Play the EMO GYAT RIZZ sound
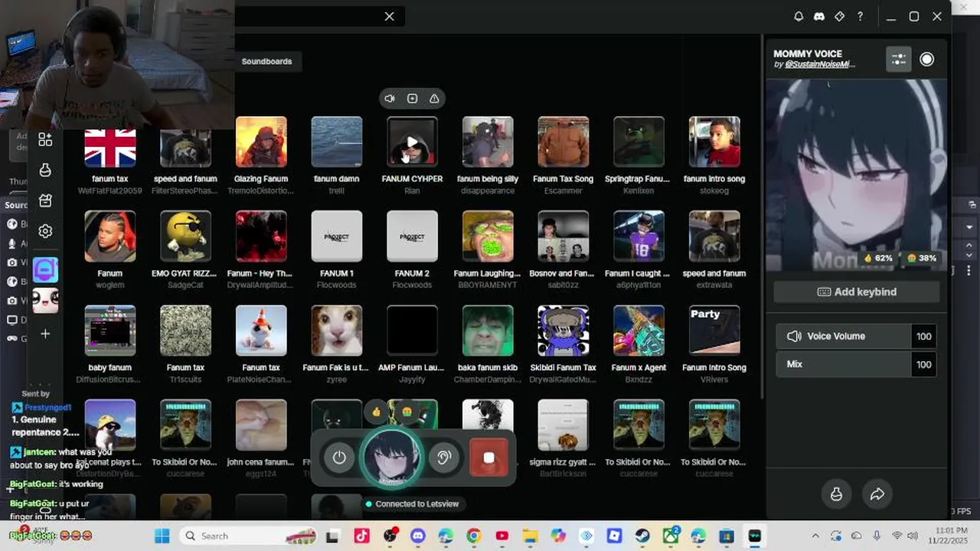This screenshot has width=980, height=551. (185, 236)
